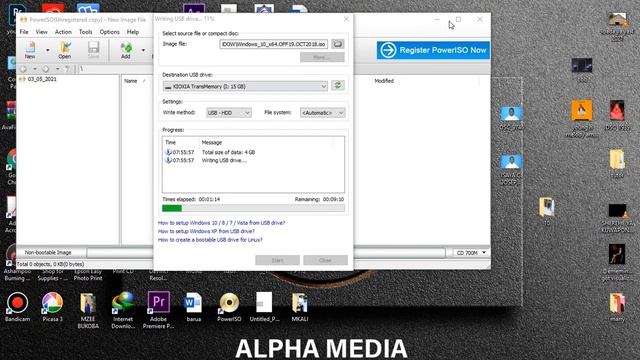Open the Help menu

click(x=133, y=32)
